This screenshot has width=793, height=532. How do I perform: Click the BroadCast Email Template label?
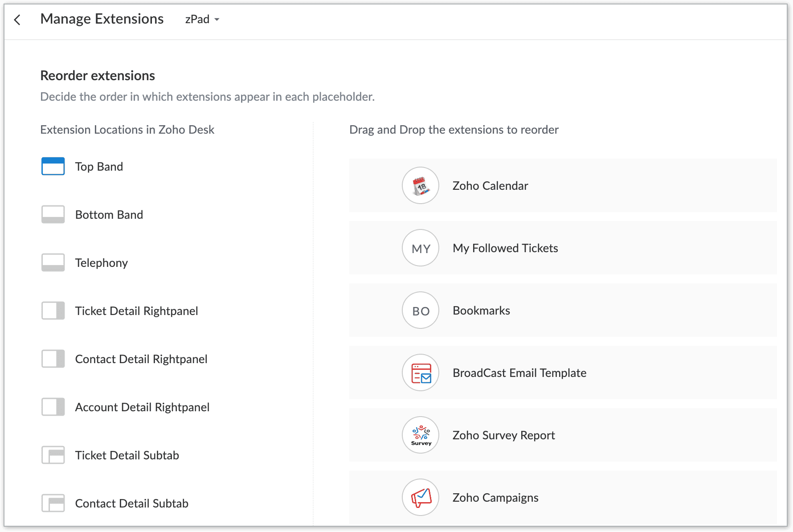coord(519,373)
